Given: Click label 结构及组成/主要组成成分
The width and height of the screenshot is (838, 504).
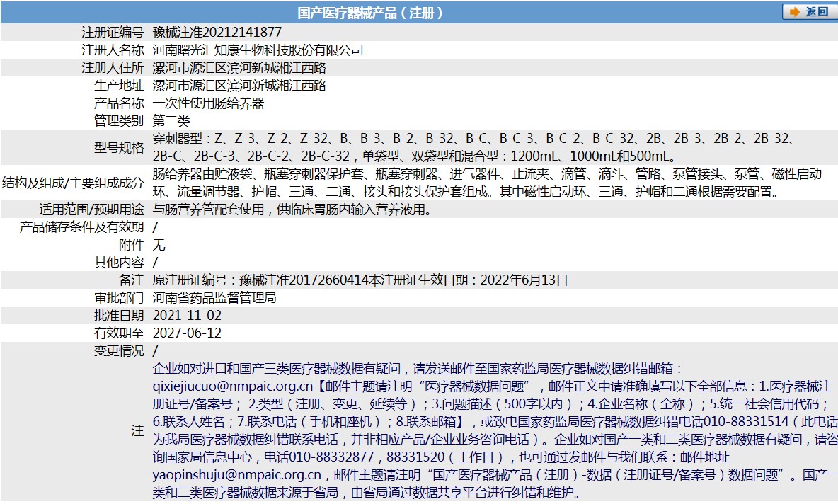Looking at the screenshot, I should pos(73,183).
